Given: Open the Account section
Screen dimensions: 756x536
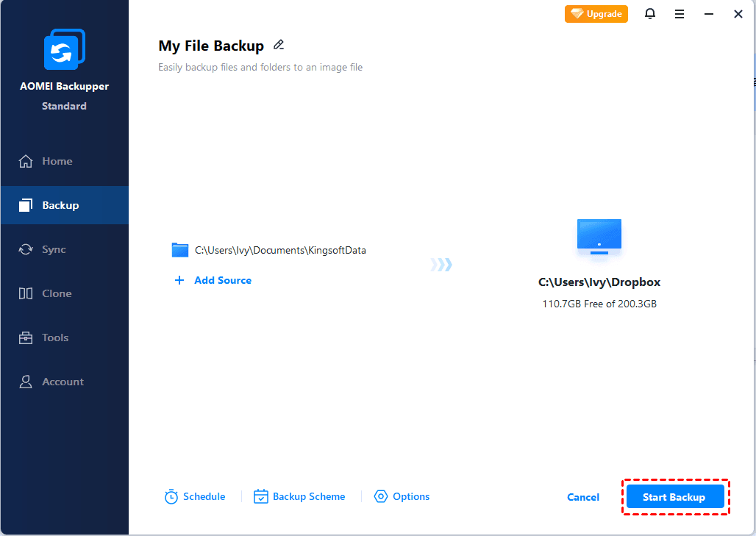Looking at the screenshot, I should point(65,382).
